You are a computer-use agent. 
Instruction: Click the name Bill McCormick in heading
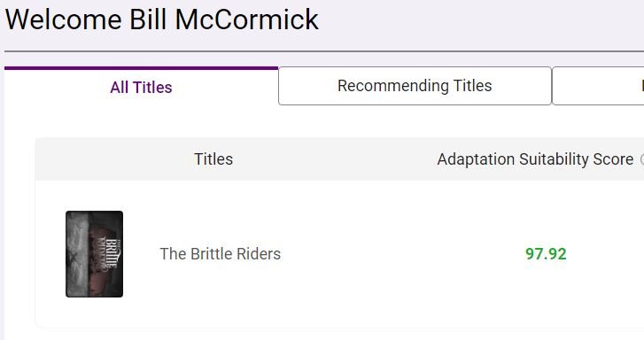coord(224,19)
